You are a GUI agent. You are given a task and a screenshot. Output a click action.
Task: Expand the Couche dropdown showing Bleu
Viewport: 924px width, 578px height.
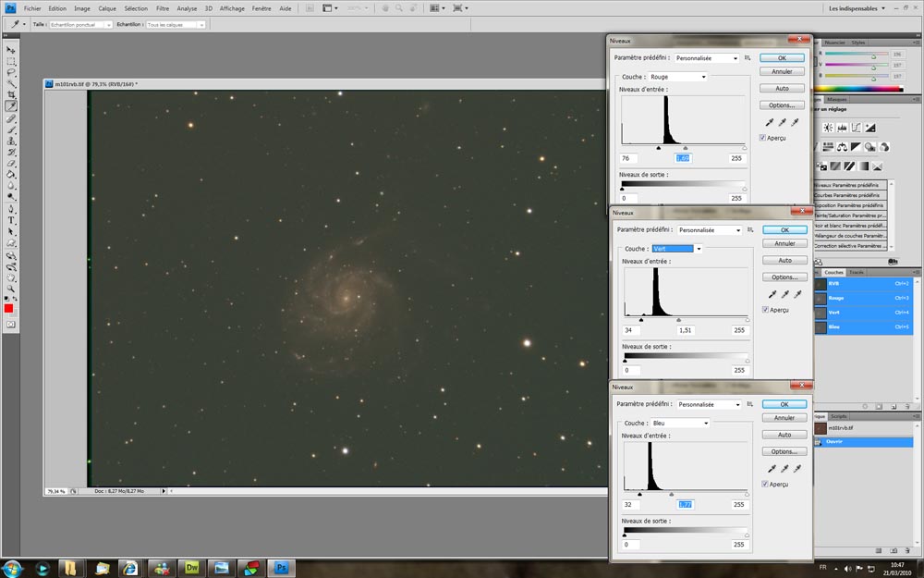pyautogui.click(x=679, y=423)
